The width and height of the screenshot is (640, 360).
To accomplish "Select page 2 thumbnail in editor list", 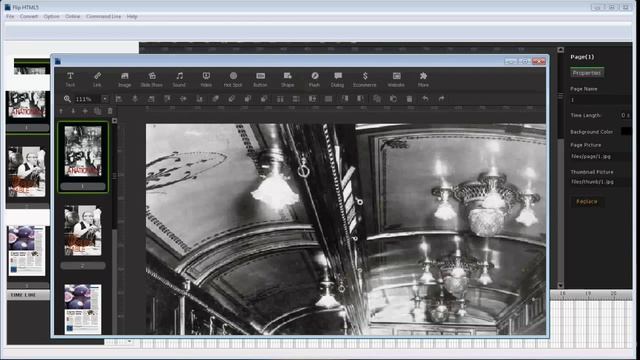I will coord(83,231).
